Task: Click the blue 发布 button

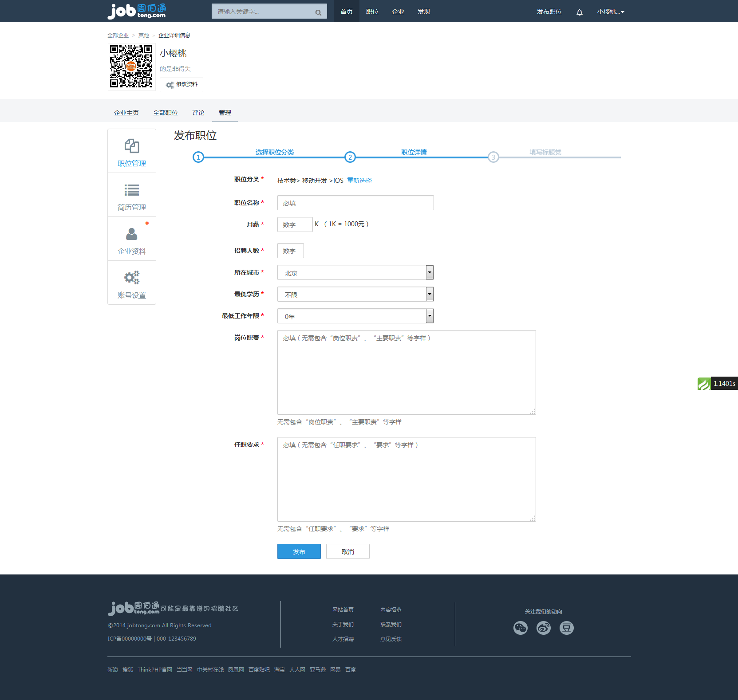Action: click(x=299, y=551)
